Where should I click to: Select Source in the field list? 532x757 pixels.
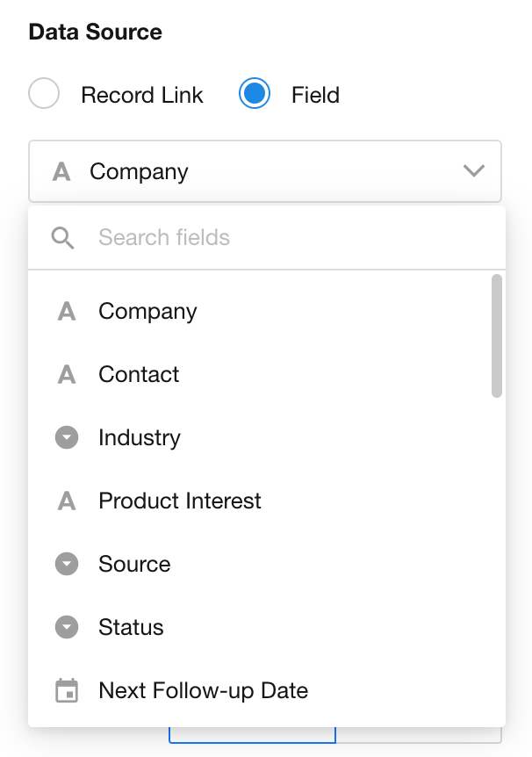pos(134,565)
